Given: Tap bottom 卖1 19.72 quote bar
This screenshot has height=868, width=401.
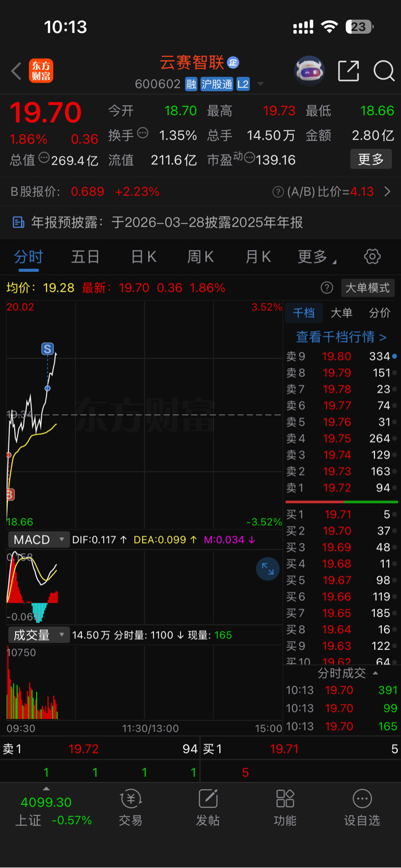Looking at the screenshot, I should [x=100, y=749].
